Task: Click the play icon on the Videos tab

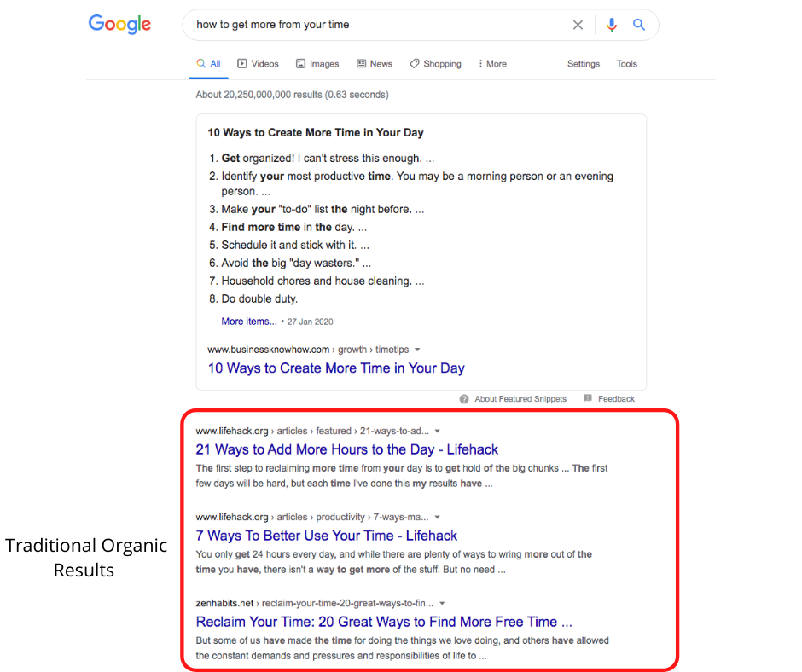Action: (x=241, y=63)
